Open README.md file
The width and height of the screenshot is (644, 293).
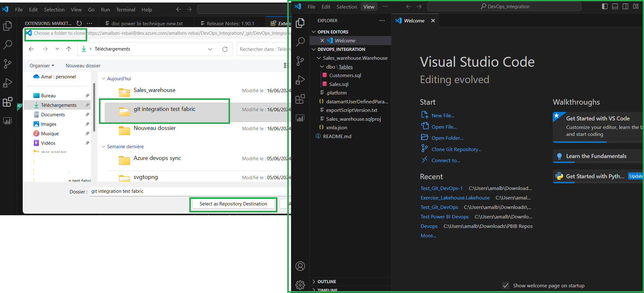[337, 136]
